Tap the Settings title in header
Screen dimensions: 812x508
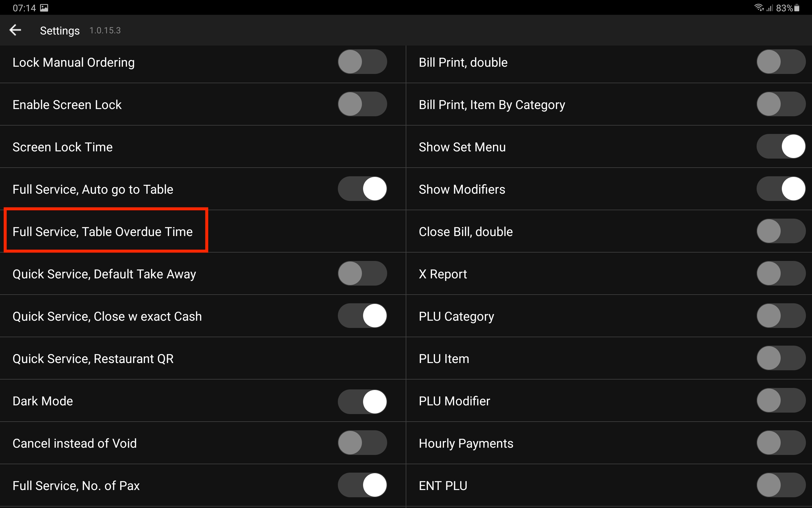coord(60,30)
